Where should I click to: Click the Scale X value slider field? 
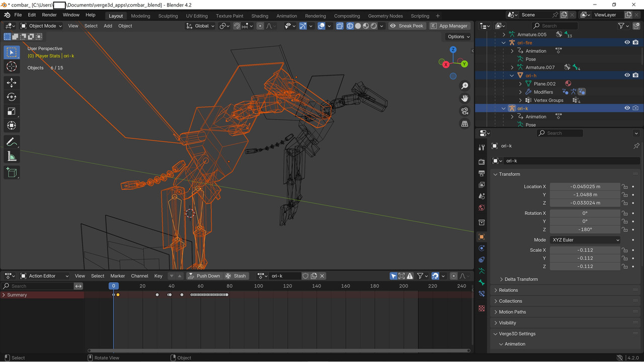point(585,250)
